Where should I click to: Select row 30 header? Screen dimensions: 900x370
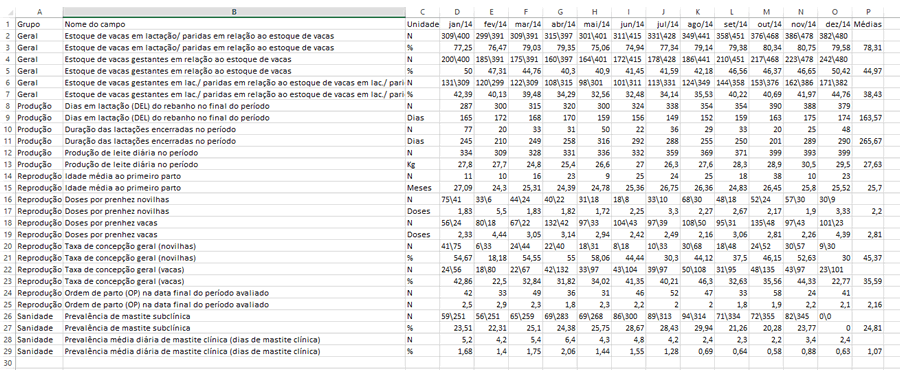[7, 363]
